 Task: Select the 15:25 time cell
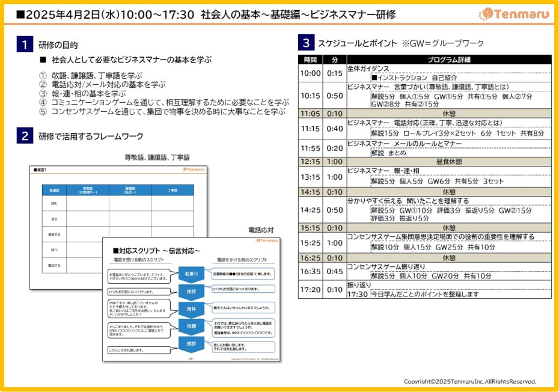click(310, 243)
